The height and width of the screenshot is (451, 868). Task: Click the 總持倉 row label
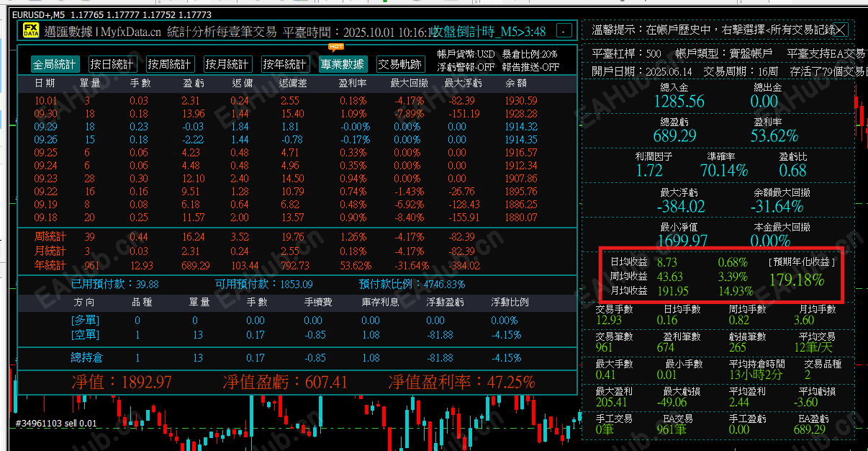point(86,358)
